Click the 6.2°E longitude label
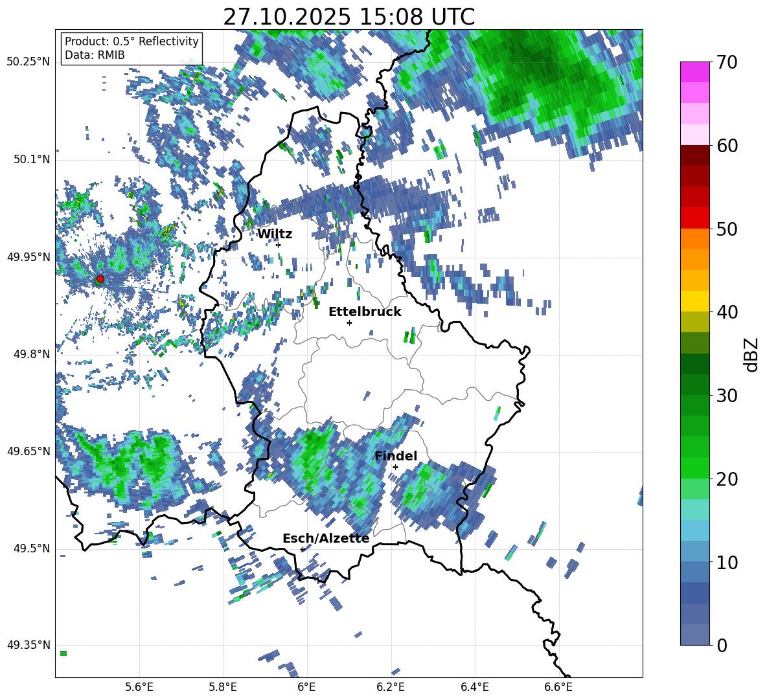 coord(391,687)
